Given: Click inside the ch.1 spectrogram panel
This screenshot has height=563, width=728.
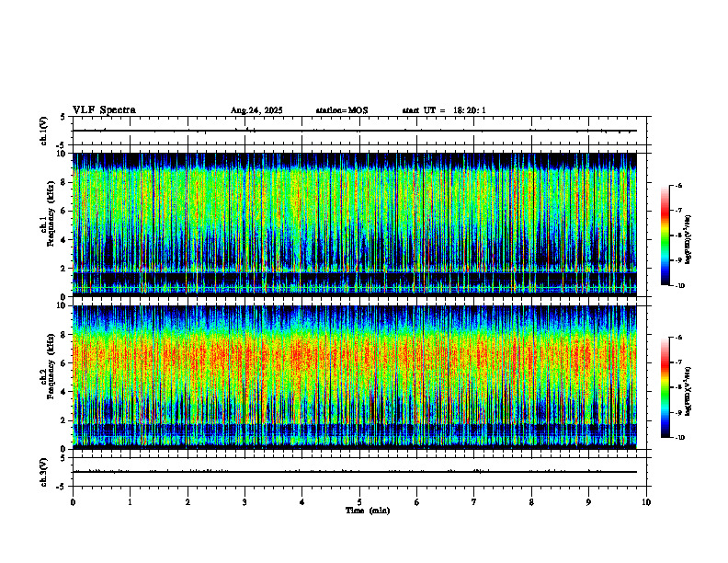Looking at the screenshot, I should coord(355,224).
